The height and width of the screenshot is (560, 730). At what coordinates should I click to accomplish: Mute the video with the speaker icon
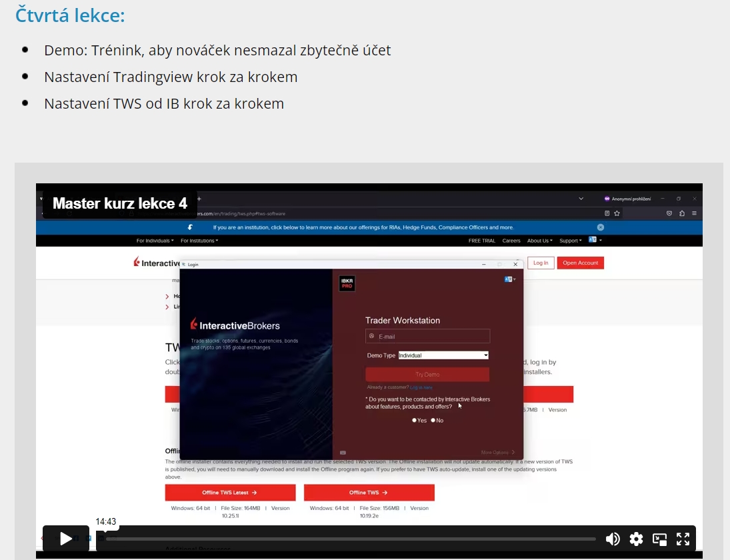point(612,539)
